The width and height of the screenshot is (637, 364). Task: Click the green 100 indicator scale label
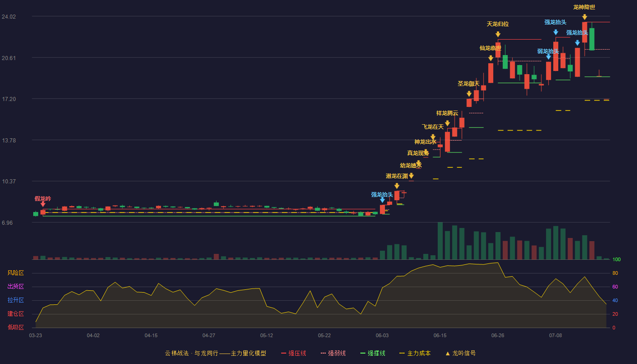(x=617, y=260)
